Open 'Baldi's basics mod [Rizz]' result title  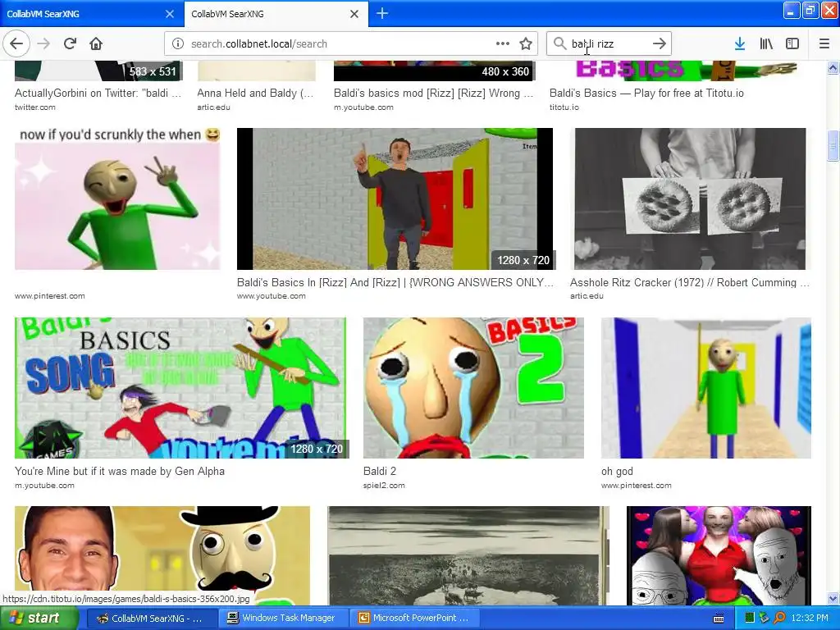pyautogui.click(x=433, y=94)
